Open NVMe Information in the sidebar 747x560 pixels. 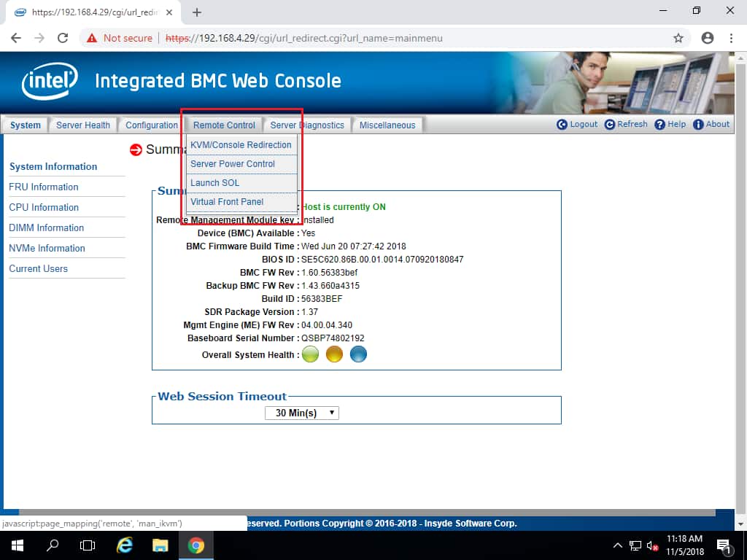point(47,249)
